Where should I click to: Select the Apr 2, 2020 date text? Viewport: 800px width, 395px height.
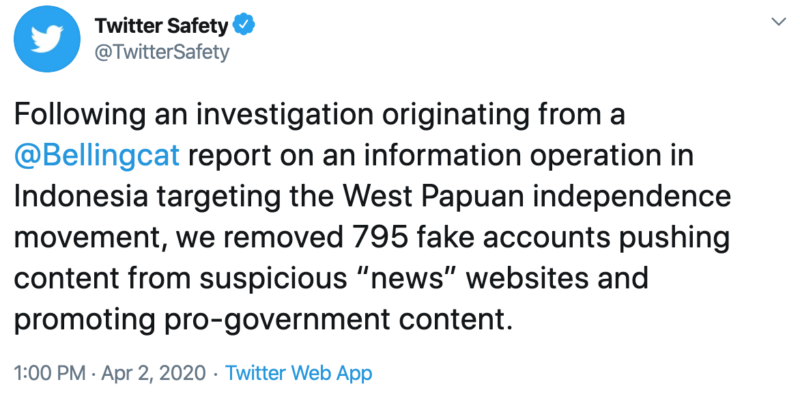tap(154, 374)
